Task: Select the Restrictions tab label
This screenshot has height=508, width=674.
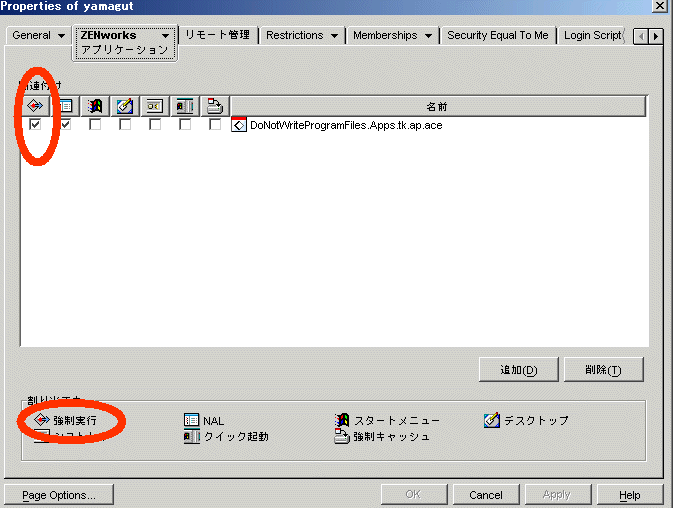Action: click(x=294, y=35)
